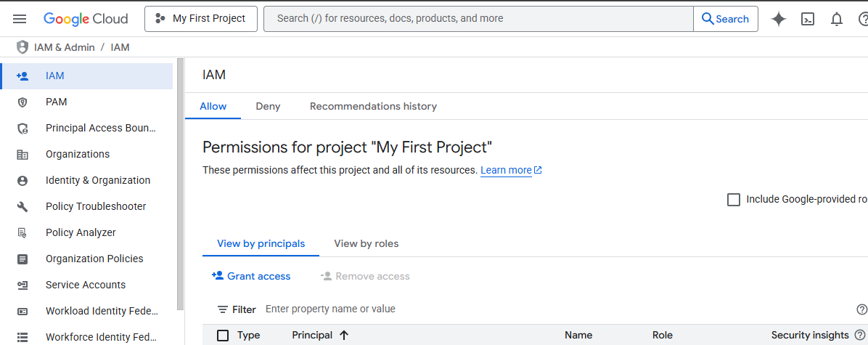This screenshot has height=345, width=868.
Task: Switch to View by roles tab
Action: click(x=366, y=244)
